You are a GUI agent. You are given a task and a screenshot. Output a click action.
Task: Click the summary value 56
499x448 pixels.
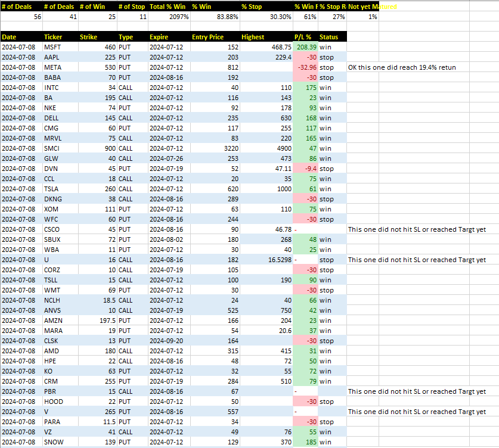click(21, 17)
